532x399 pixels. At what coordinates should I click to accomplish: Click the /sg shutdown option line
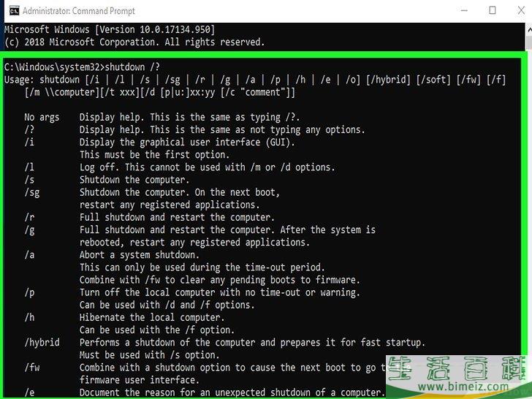[152, 192]
